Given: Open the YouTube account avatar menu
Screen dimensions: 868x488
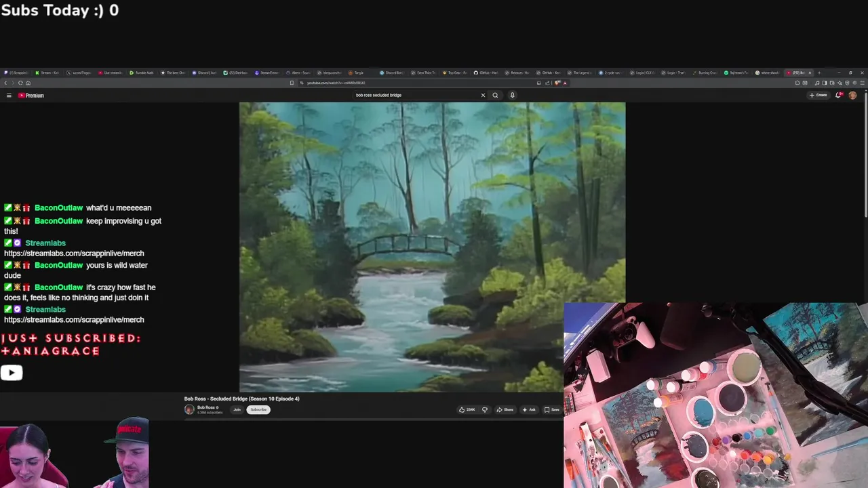Looking at the screenshot, I should tap(852, 96).
